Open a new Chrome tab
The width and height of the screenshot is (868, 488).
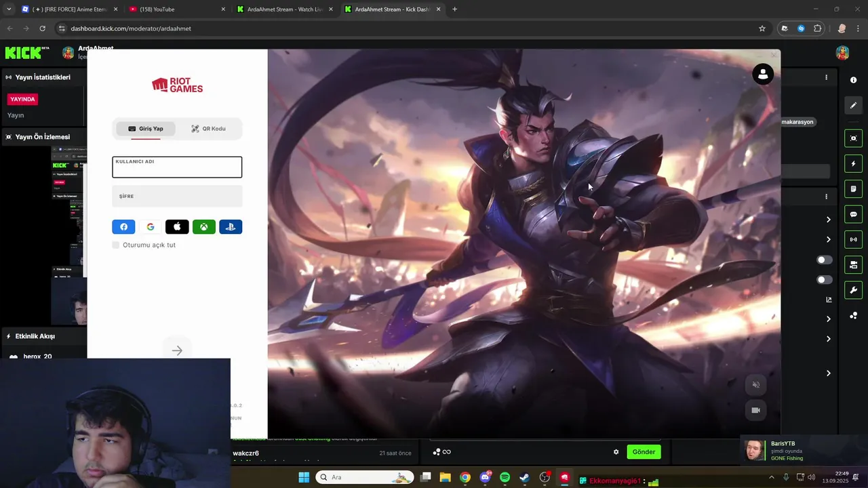pyautogui.click(x=454, y=9)
